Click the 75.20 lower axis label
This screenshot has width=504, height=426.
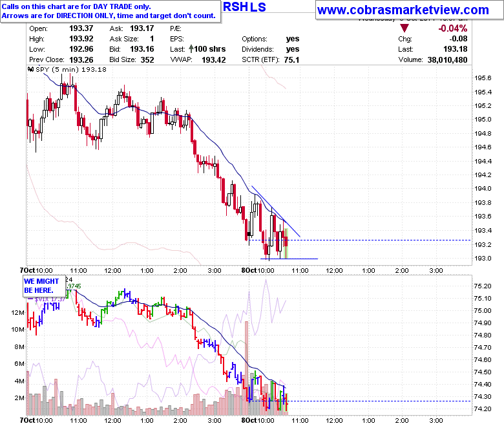pos(483,286)
